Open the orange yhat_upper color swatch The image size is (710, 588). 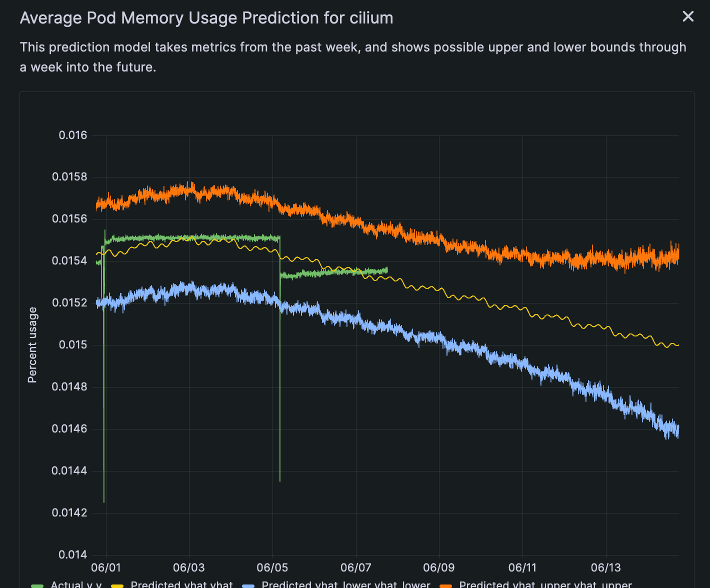click(445, 585)
